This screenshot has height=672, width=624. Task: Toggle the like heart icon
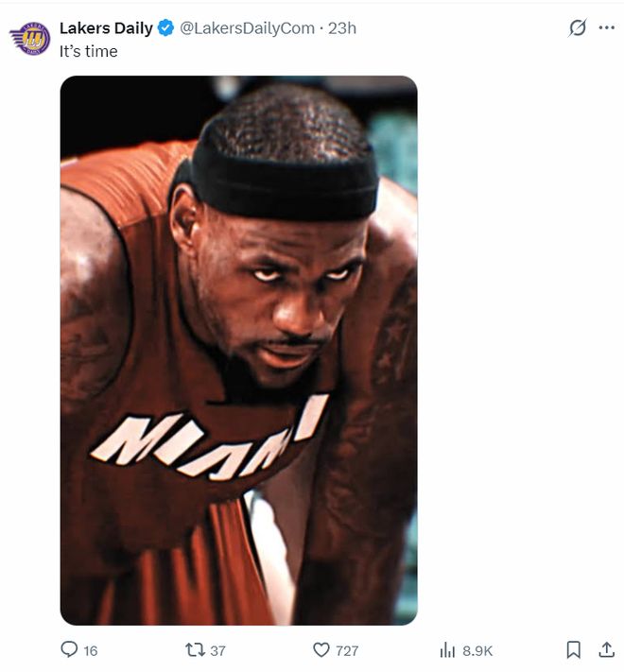321,650
